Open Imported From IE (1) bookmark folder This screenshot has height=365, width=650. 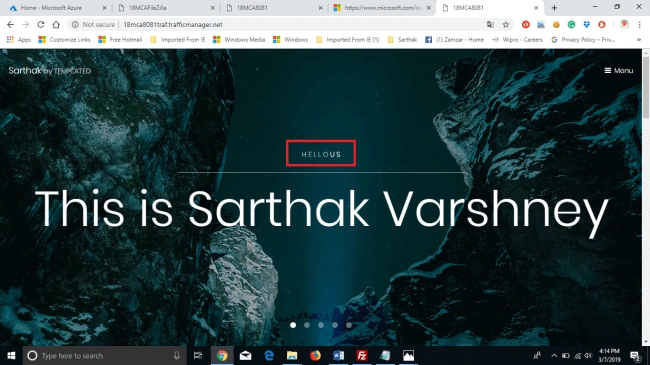[x=347, y=40]
